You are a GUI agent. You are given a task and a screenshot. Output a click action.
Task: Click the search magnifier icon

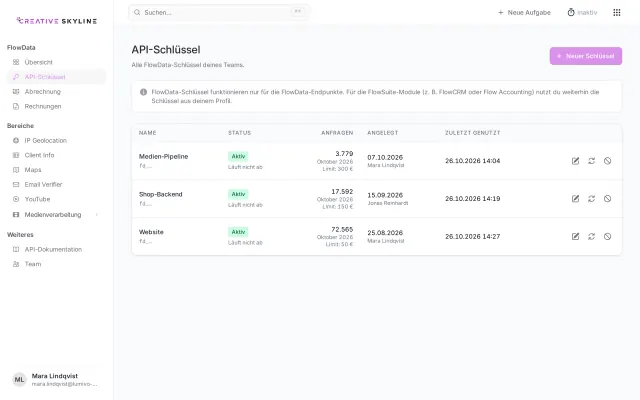point(137,13)
